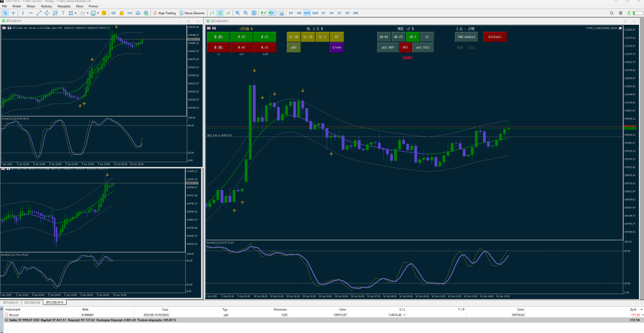Select the cursor arrow tool
This screenshot has width=644, height=333.
[x=5, y=12]
